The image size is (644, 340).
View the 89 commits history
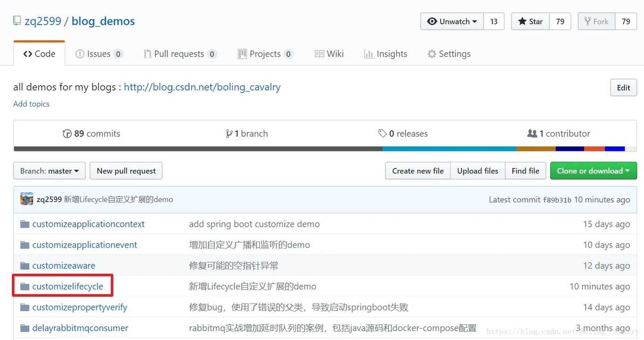click(x=92, y=133)
